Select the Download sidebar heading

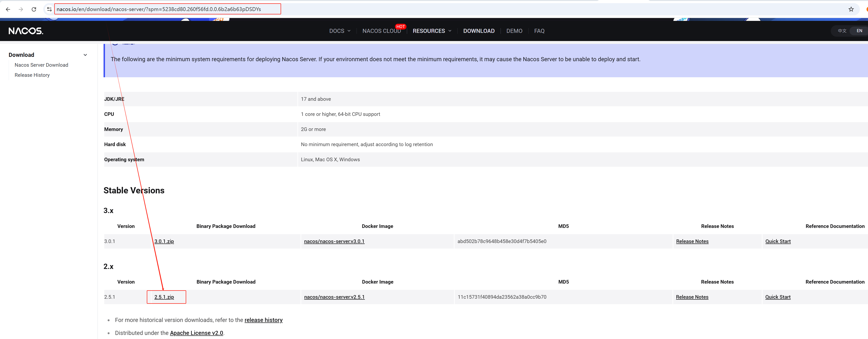pos(21,55)
